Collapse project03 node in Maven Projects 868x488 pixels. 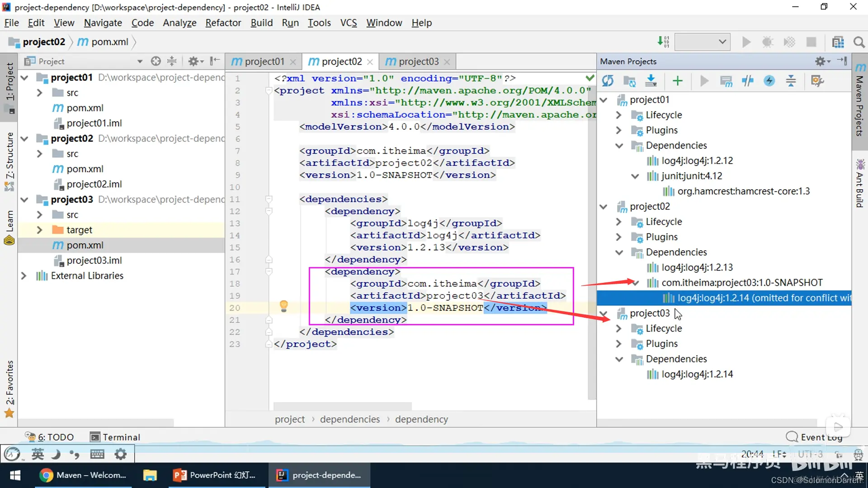(604, 313)
